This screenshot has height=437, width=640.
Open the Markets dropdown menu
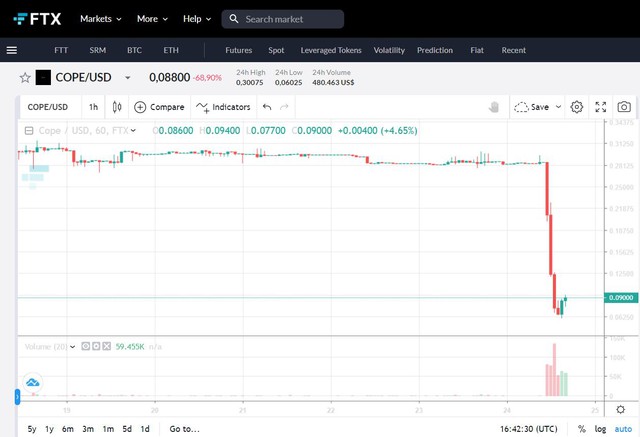(x=100, y=19)
